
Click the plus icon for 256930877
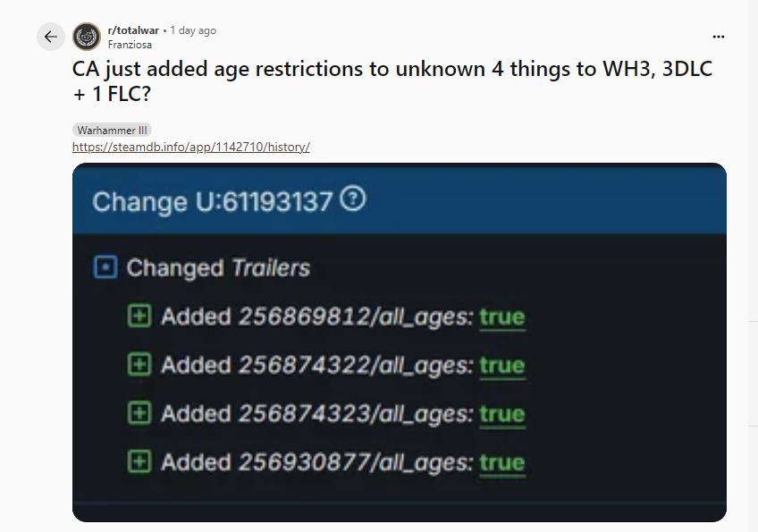tap(139, 461)
